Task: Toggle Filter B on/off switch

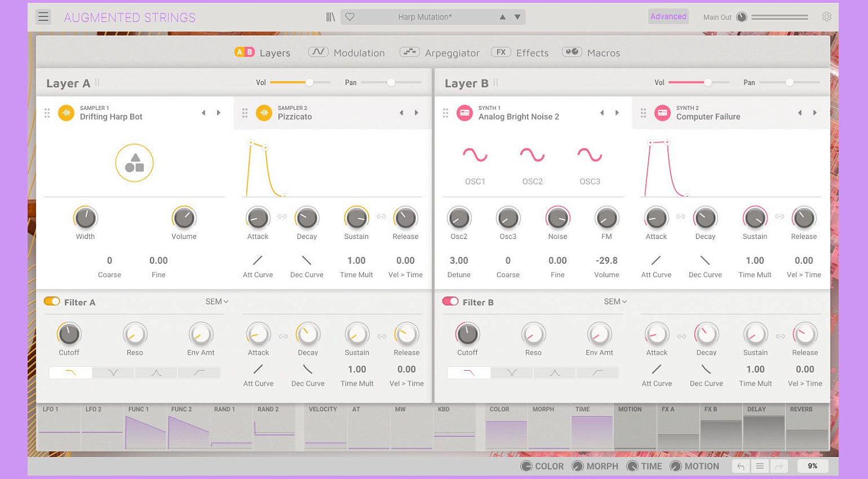Action: click(x=450, y=301)
